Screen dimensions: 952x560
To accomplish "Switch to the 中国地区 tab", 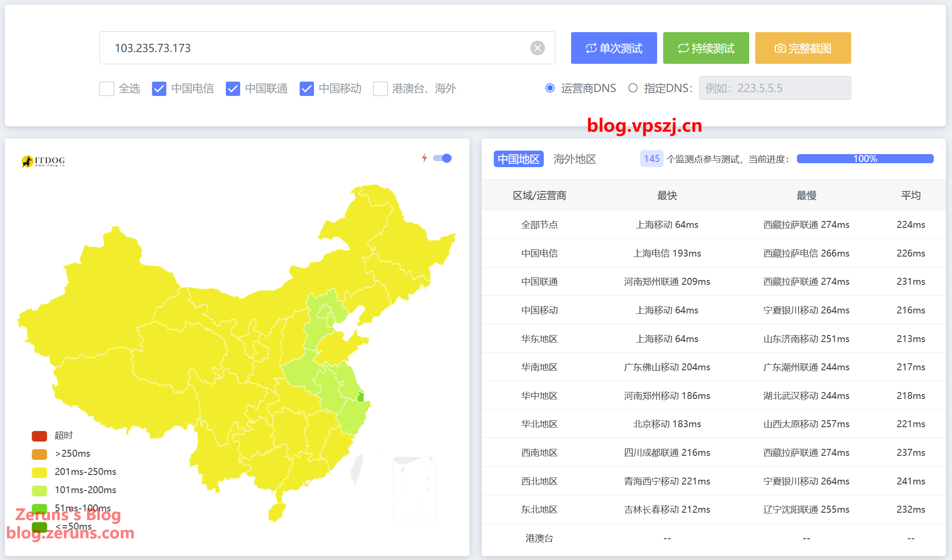I will [x=519, y=159].
